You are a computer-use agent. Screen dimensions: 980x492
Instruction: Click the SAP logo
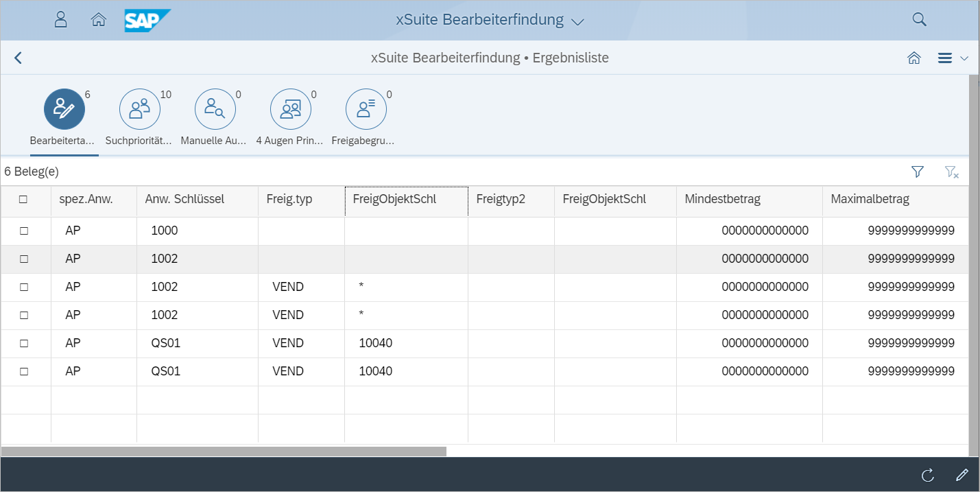point(147,20)
